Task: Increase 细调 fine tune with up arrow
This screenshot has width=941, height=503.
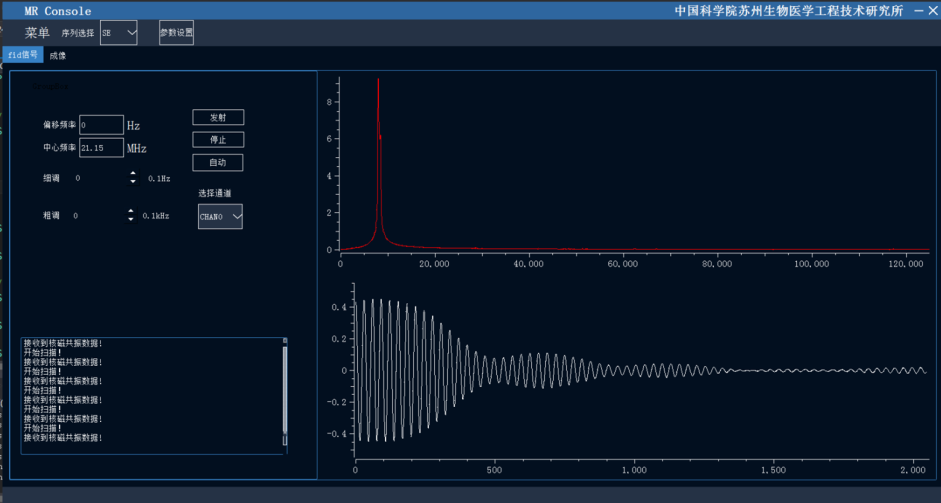Action: (x=133, y=174)
